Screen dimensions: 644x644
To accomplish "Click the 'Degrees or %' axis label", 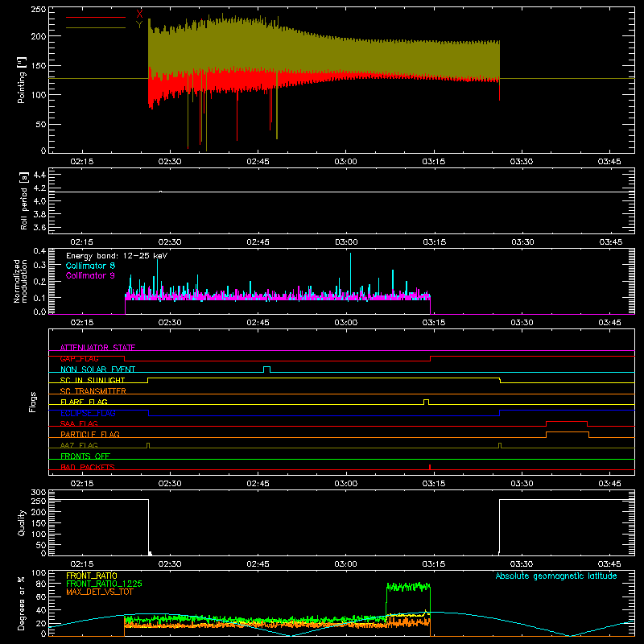I will click(x=22, y=603).
